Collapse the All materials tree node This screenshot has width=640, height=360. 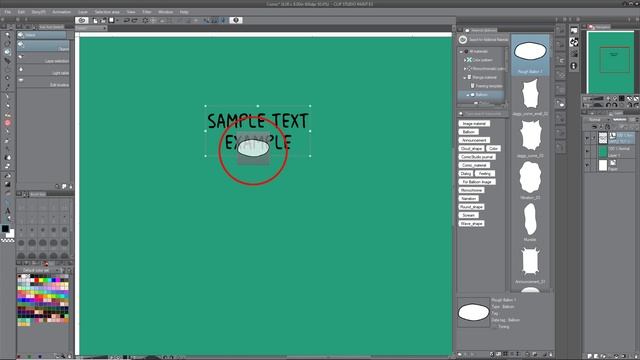[461, 51]
